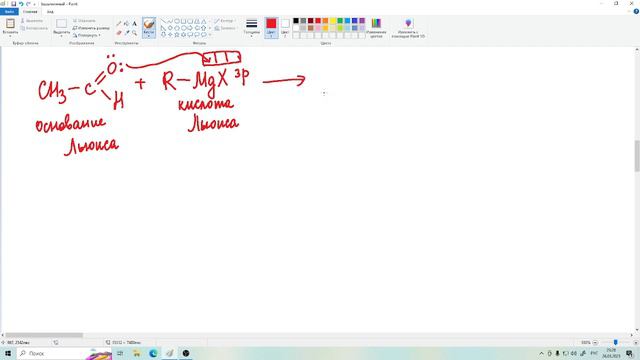This screenshot has width=640, height=360.
Task: Pick the purple color swatch
Action: click(362, 21)
